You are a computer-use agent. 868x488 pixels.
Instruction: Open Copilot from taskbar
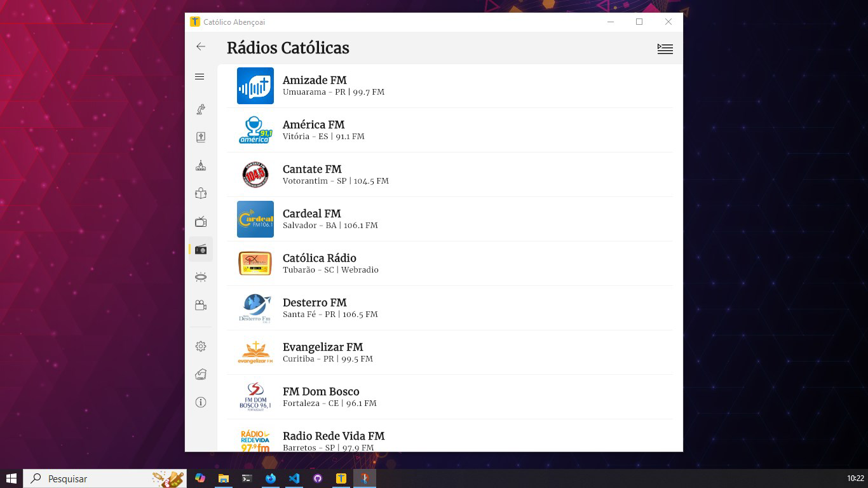coord(200,478)
